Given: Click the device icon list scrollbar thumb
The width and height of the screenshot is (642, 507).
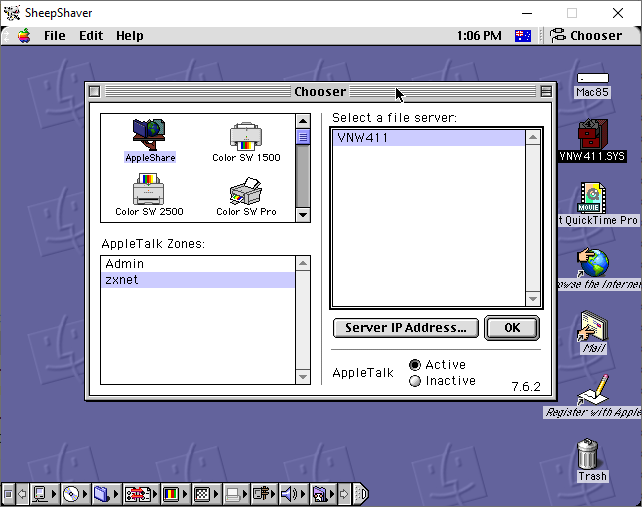Looking at the screenshot, I should click(303, 137).
